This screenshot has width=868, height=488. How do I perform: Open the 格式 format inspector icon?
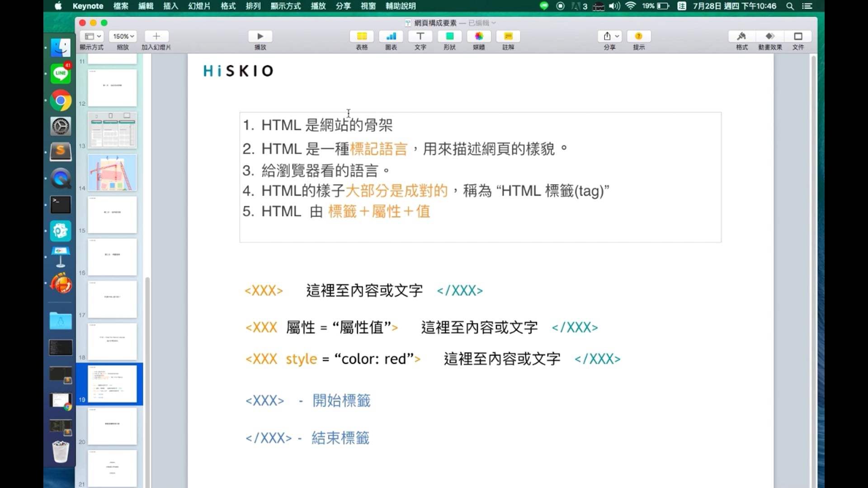tap(741, 36)
